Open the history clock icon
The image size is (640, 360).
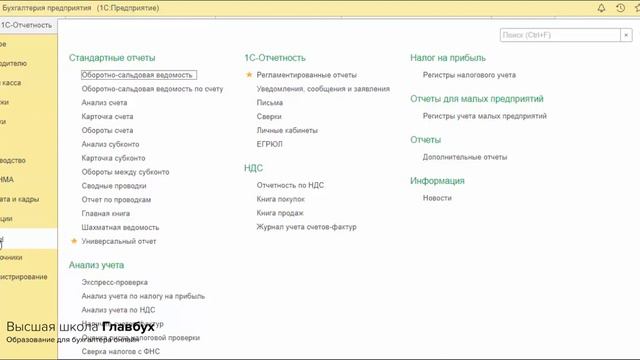click(x=620, y=8)
